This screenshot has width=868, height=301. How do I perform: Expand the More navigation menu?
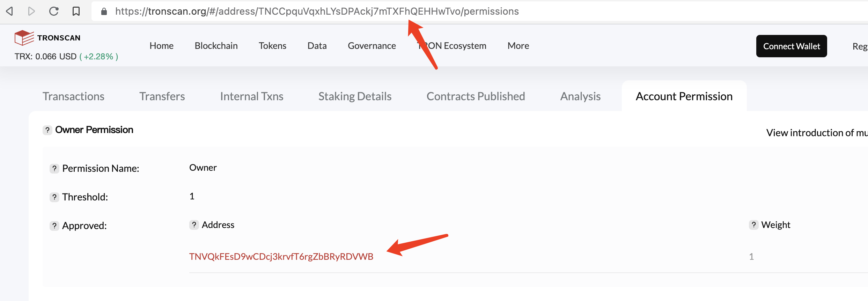point(518,46)
